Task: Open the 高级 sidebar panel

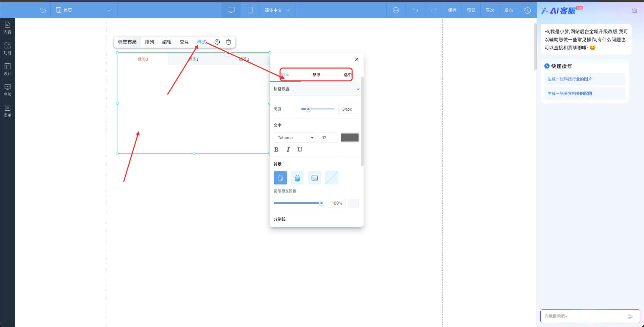Action: click(7, 90)
